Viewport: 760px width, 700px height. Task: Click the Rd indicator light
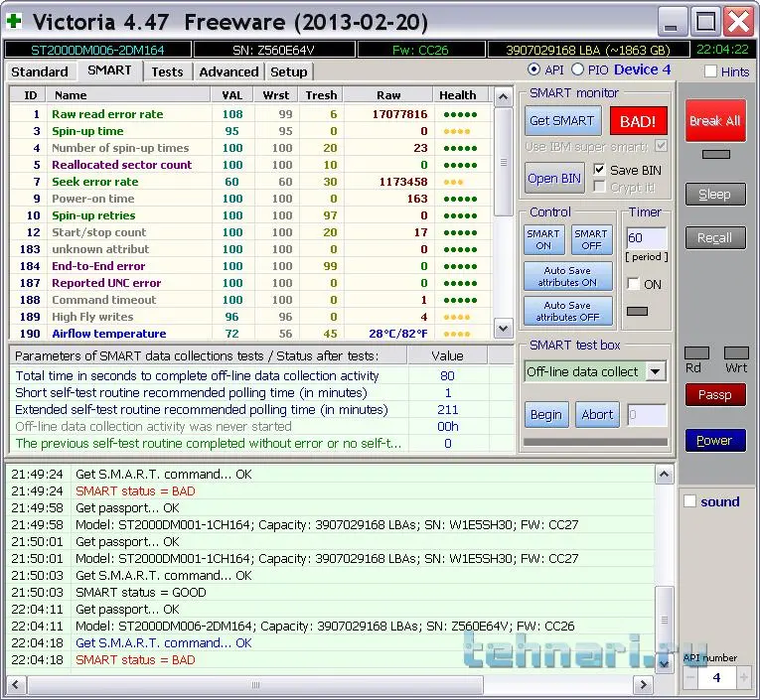[696, 352]
